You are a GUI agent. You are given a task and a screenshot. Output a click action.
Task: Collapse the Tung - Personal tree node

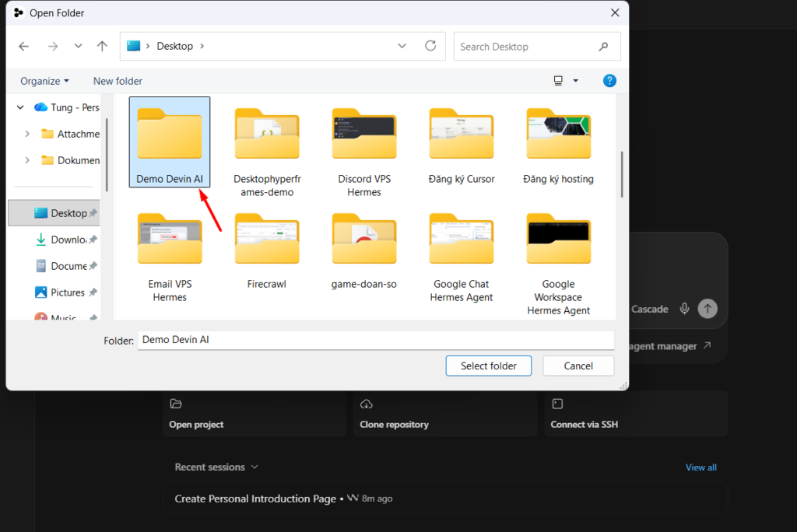pos(20,107)
